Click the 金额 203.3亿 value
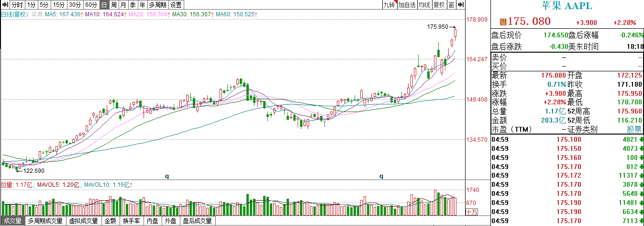The image size is (644, 226). tap(553, 120)
